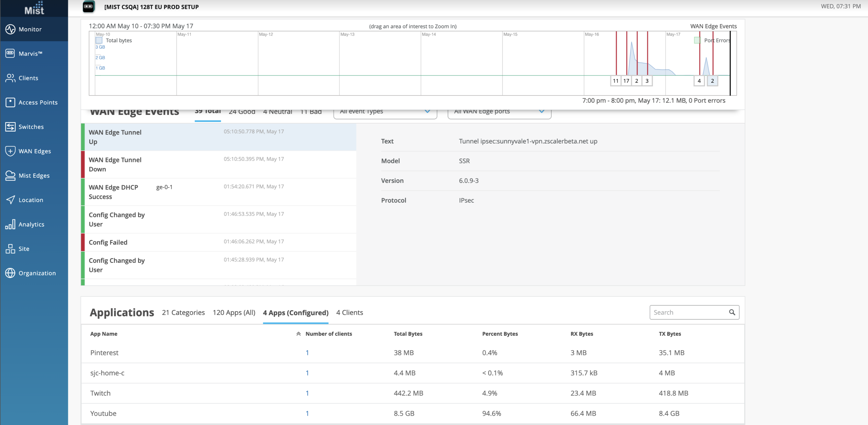Open the Analytics bar chart icon

pos(10,224)
